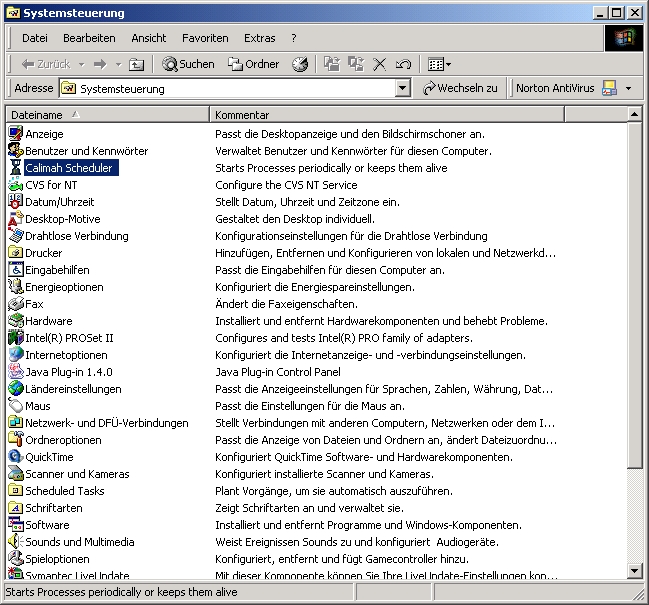Click the Energieoptionen icon
This screenshot has height=605, width=649.
click(16, 286)
